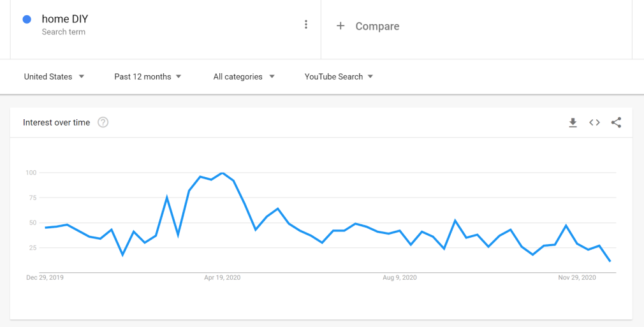Open the United States region dropdown
The width and height of the screenshot is (644, 327).
[x=54, y=76]
